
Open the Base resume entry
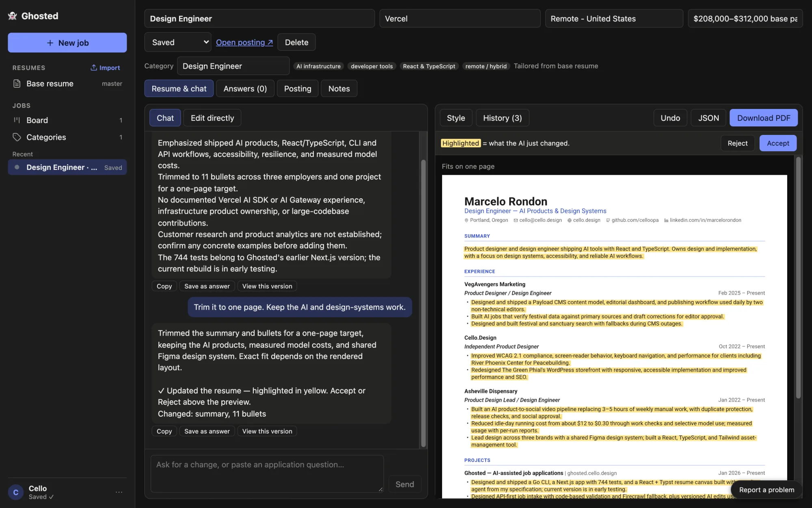pyautogui.click(x=67, y=84)
